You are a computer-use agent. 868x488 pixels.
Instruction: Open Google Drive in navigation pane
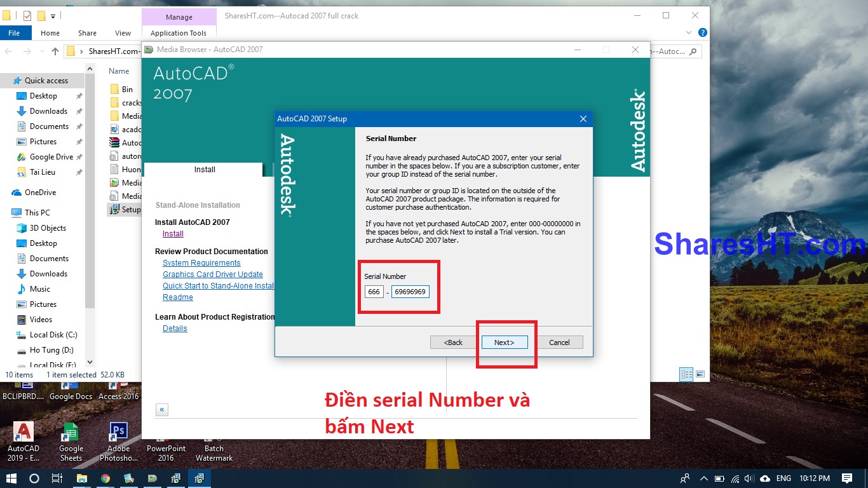click(51, 157)
